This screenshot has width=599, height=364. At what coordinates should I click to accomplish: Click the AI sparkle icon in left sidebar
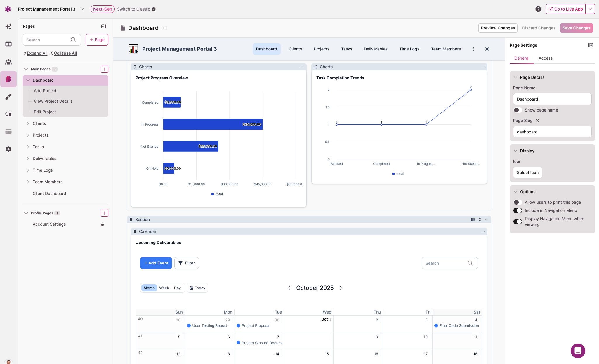pos(8,27)
